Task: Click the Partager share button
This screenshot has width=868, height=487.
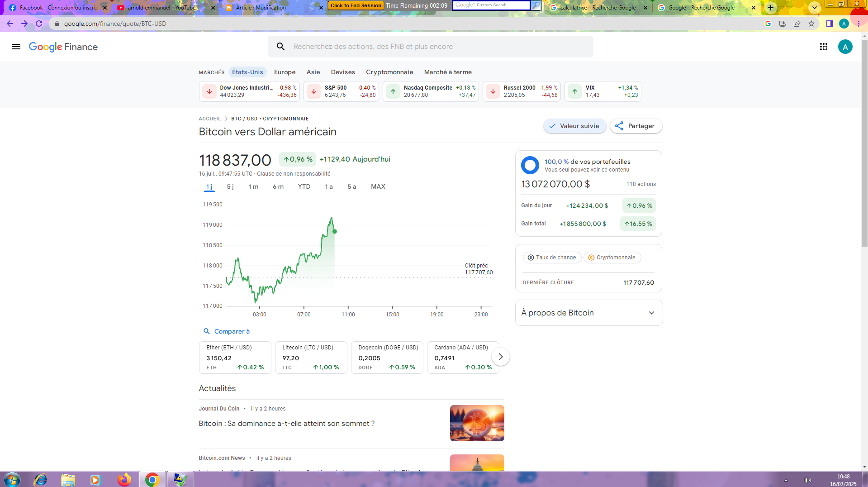Action: tap(636, 126)
